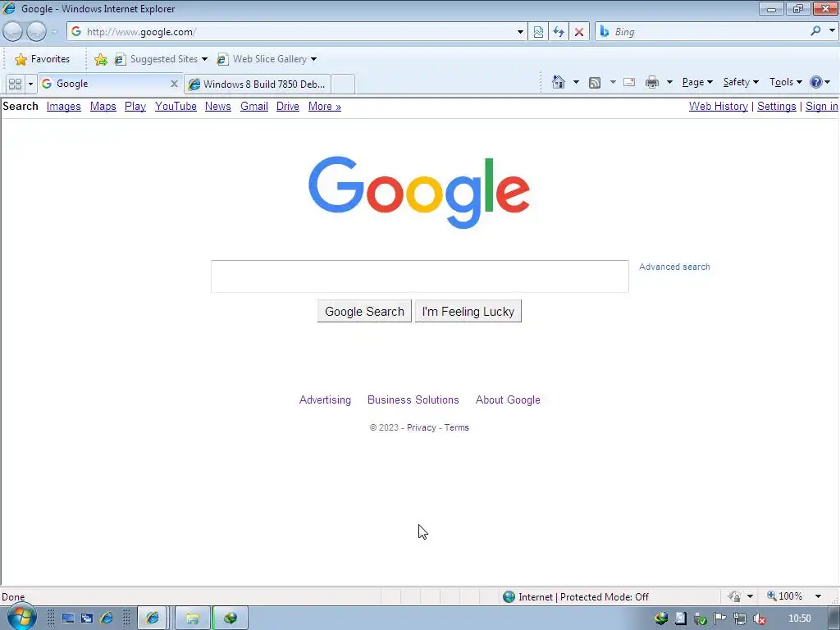Click the Print icon

pos(651,82)
